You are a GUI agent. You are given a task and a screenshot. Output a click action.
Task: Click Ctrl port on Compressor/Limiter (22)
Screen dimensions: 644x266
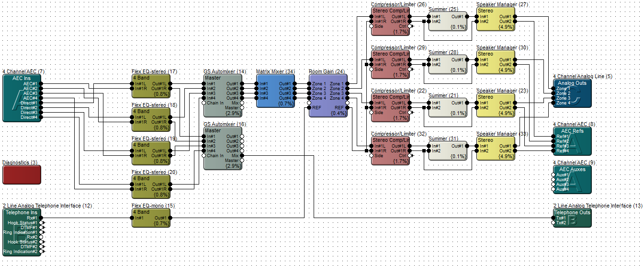tap(410, 112)
